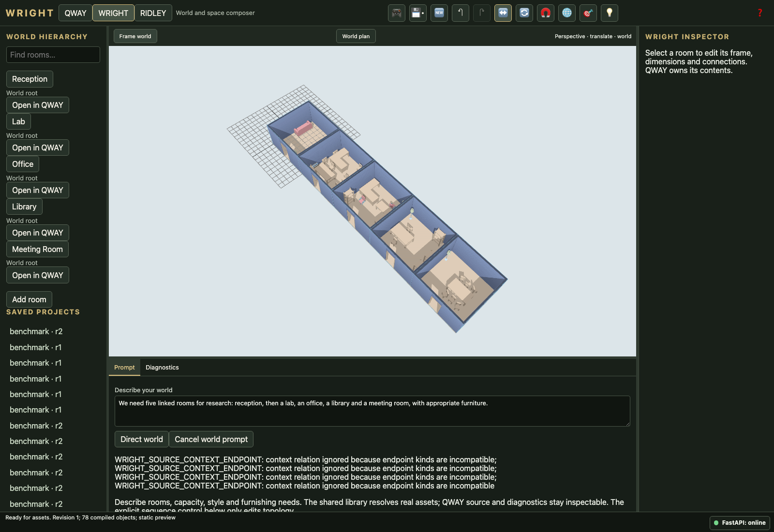The height and width of the screenshot is (532, 774).
Task: Click the game controller icon in toolbar
Action: pos(397,13)
